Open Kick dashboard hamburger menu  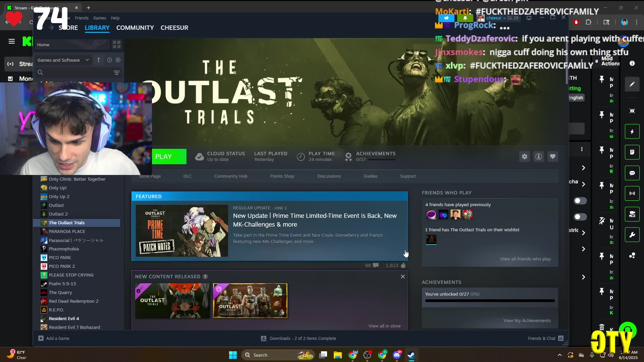12,41
